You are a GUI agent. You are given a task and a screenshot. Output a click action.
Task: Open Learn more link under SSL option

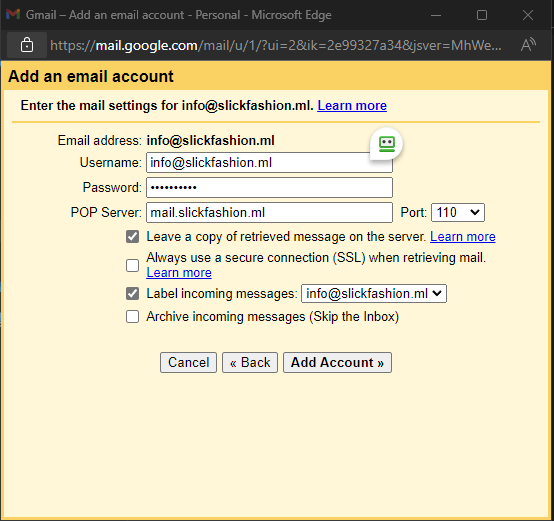pyautogui.click(x=179, y=273)
